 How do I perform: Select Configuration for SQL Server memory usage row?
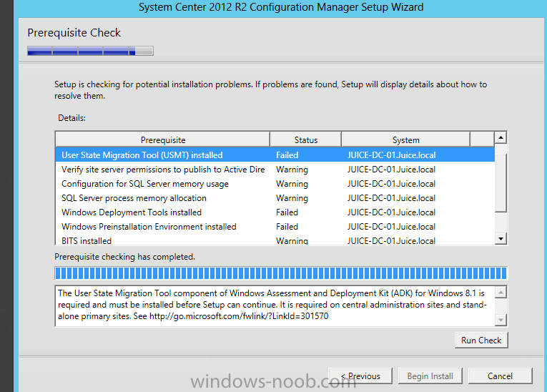click(x=275, y=184)
